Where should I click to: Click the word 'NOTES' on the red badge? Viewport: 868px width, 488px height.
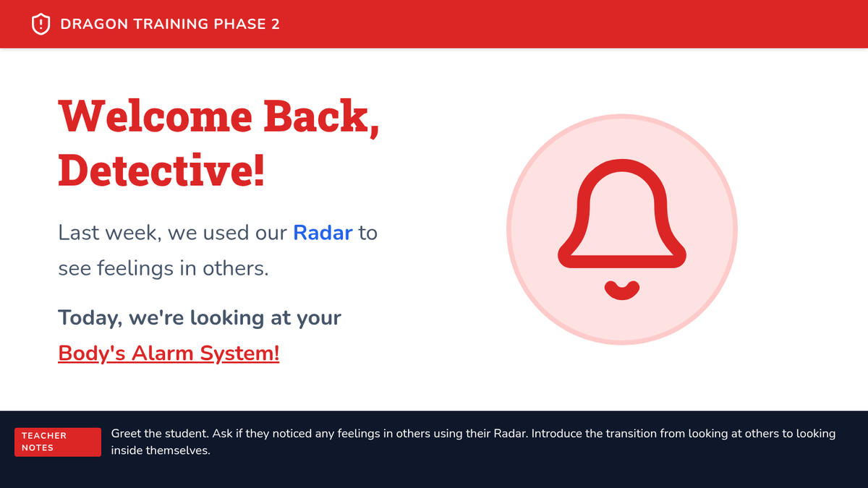click(x=38, y=448)
